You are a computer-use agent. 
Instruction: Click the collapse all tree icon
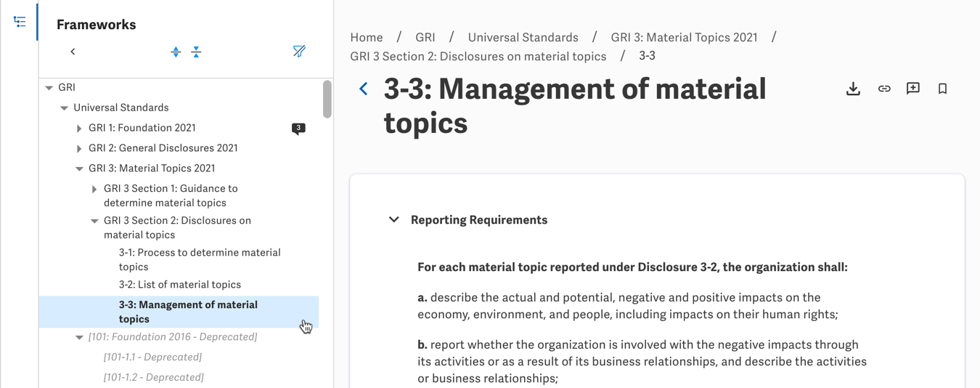196,52
